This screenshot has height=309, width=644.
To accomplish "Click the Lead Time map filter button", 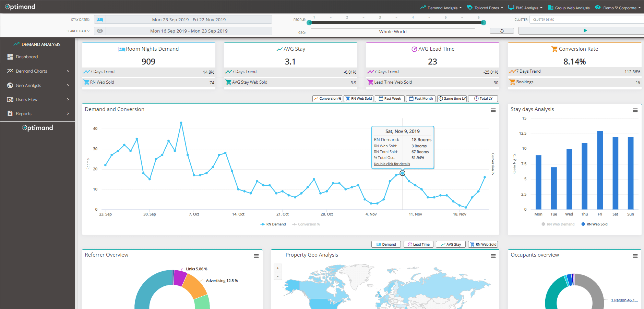I will pyautogui.click(x=418, y=245).
